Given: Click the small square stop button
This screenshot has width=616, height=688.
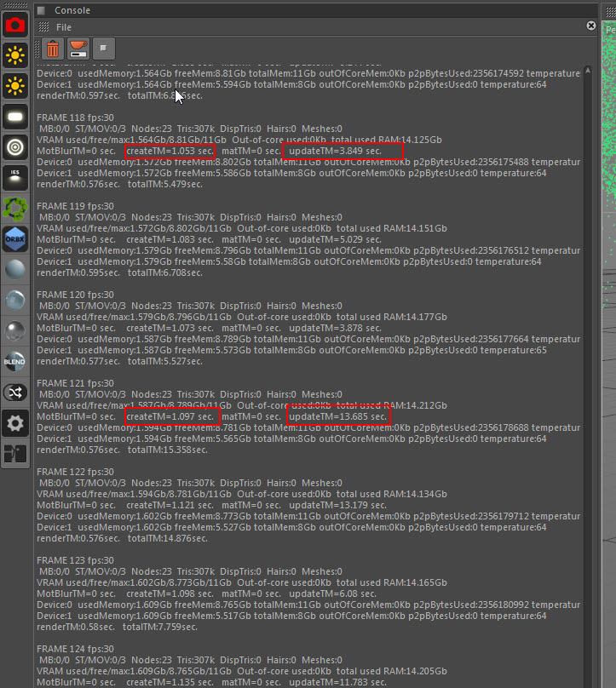Looking at the screenshot, I should pyautogui.click(x=104, y=49).
